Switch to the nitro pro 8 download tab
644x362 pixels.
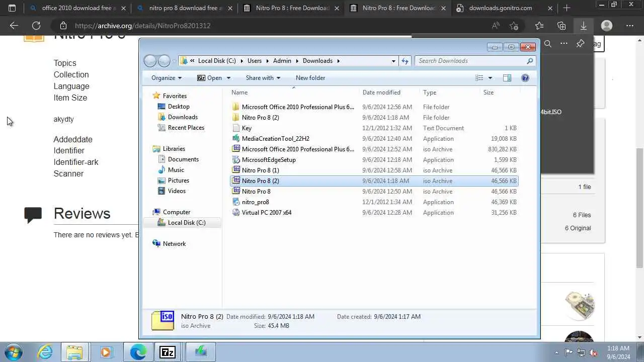[x=183, y=8]
